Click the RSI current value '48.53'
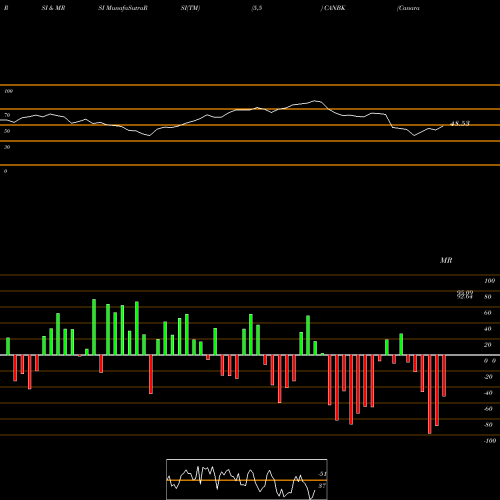 click(x=460, y=124)
